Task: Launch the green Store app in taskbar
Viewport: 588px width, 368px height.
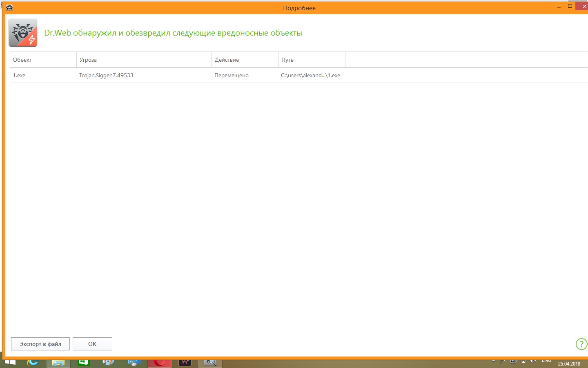Action: (x=83, y=362)
